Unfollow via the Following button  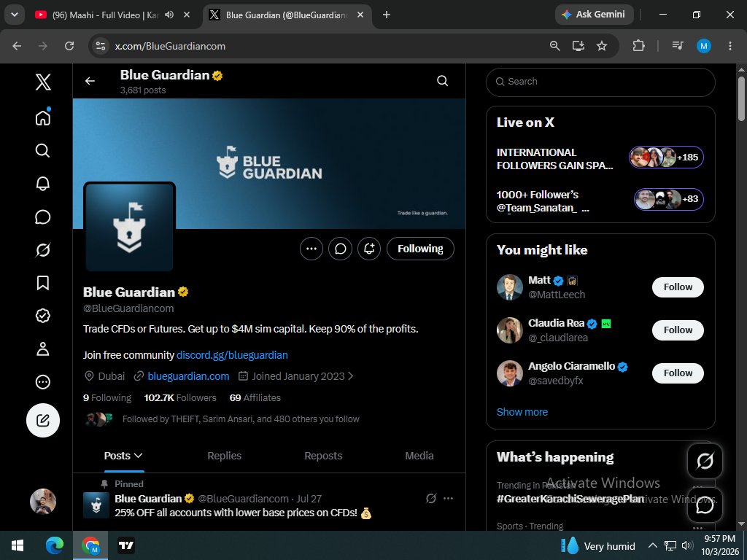tap(420, 249)
